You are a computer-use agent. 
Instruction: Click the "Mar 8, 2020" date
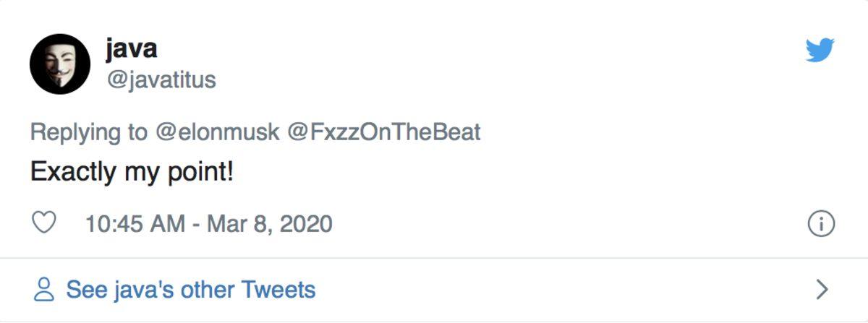[270, 224]
